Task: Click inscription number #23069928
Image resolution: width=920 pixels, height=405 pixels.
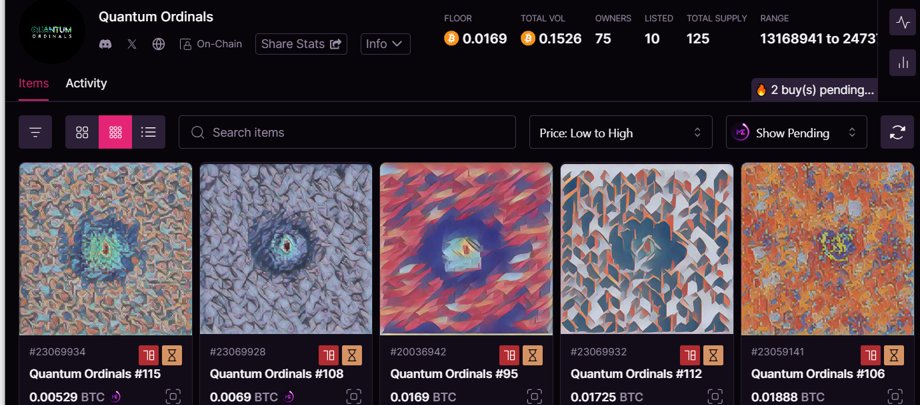Action: tap(238, 352)
